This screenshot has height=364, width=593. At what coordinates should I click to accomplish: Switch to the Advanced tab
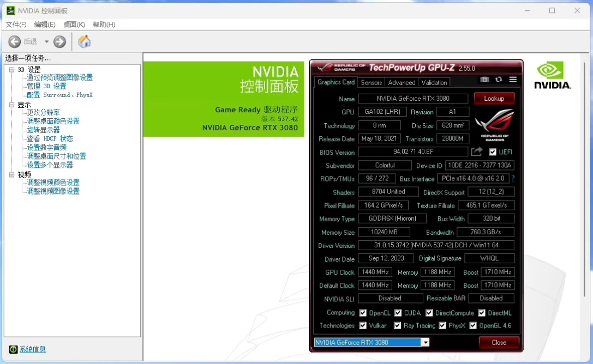[x=402, y=82]
